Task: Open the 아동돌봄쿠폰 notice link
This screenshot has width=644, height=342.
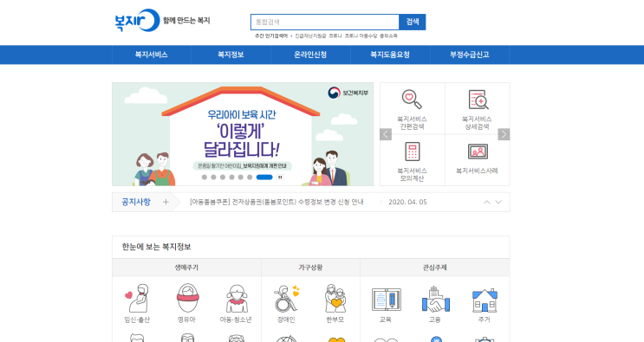Action: tap(276, 202)
